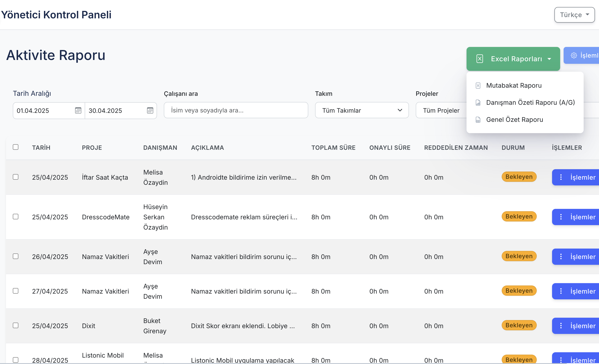Click the date cell 27/04/2025
This screenshot has height=364, width=599.
tap(50, 291)
